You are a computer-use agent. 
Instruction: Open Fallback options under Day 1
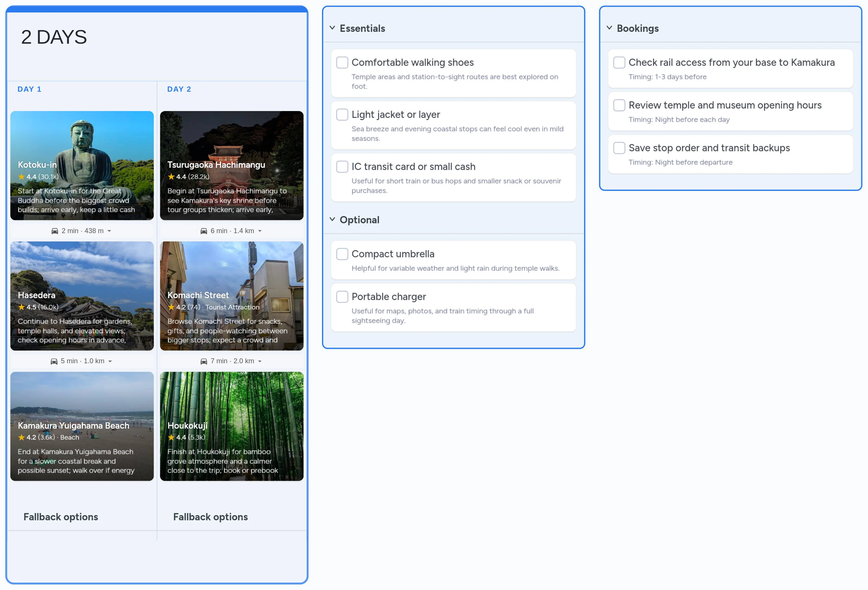click(61, 517)
